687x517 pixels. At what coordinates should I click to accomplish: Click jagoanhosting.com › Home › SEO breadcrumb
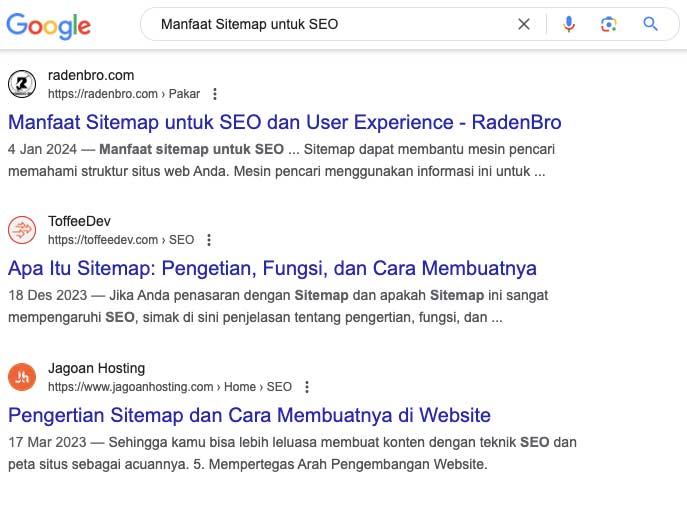click(x=170, y=387)
